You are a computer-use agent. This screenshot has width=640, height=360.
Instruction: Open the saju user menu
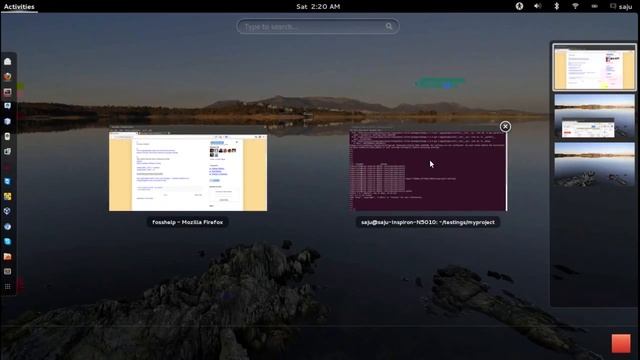(621, 7)
